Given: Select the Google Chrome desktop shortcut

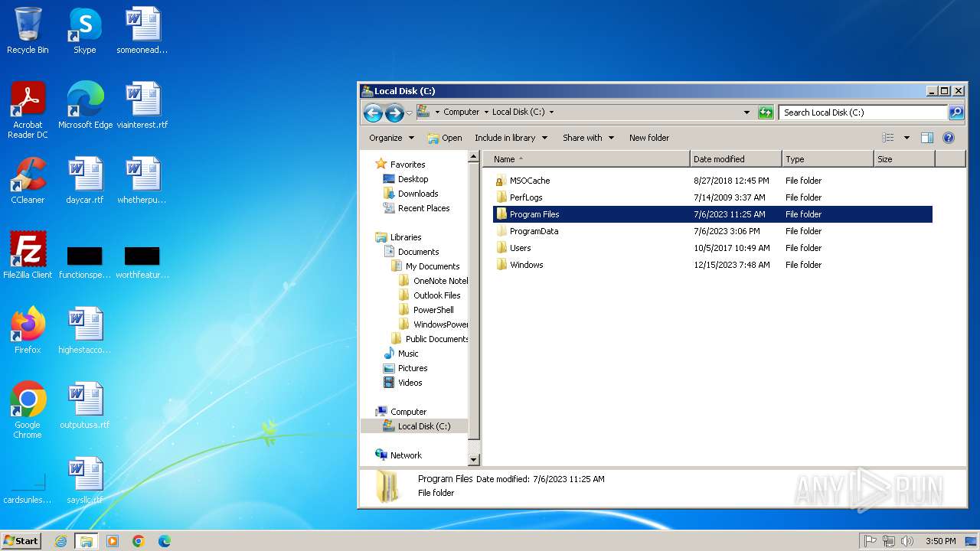Looking at the screenshot, I should pyautogui.click(x=28, y=410).
